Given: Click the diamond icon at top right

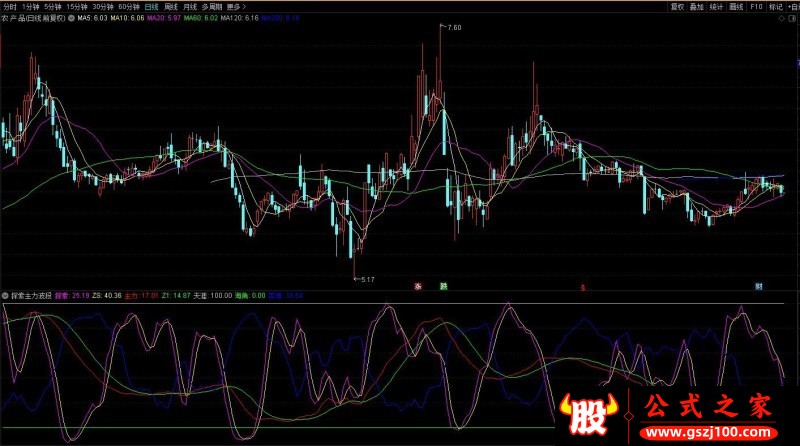Looking at the screenshot, I should point(781,18).
